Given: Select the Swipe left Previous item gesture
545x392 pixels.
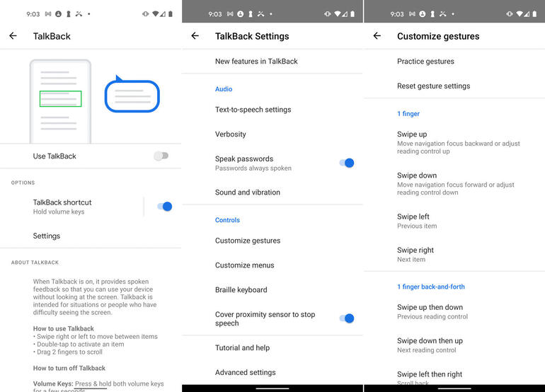Looking at the screenshot, I should (454, 221).
